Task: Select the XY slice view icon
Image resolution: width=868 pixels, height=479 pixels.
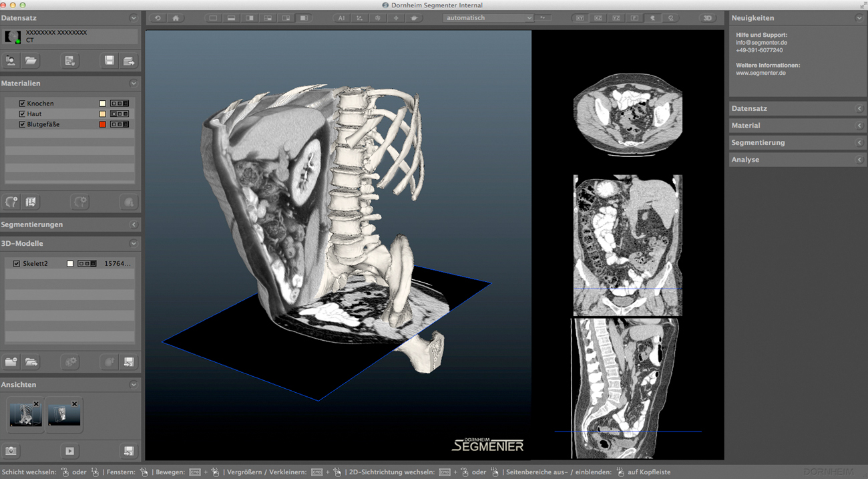Action: [x=580, y=18]
